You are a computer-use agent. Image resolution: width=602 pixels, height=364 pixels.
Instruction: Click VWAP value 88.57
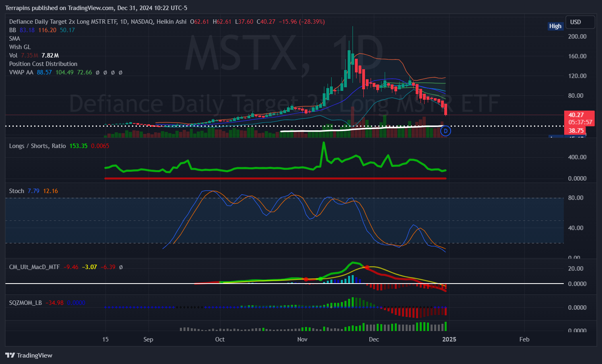coord(44,72)
